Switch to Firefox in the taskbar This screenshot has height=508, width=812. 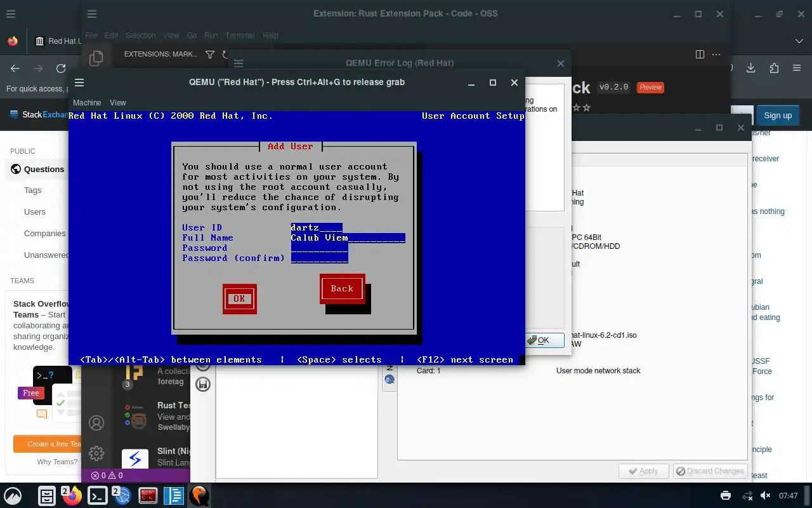(72, 496)
